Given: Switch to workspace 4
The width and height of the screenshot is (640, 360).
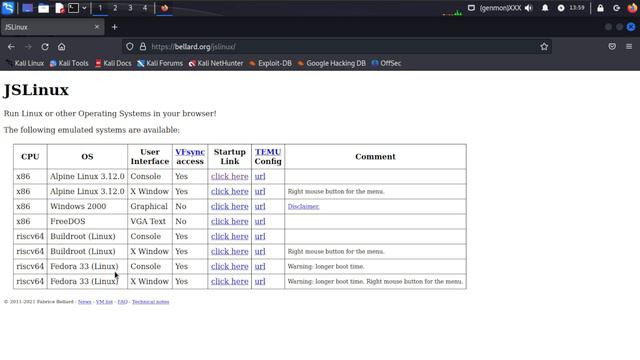Looking at the screenshot, I should [145, 8].
